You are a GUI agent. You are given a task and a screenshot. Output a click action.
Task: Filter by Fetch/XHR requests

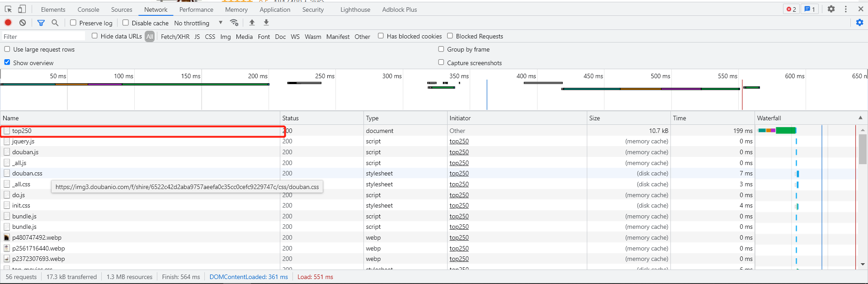(x=175, y=37)
